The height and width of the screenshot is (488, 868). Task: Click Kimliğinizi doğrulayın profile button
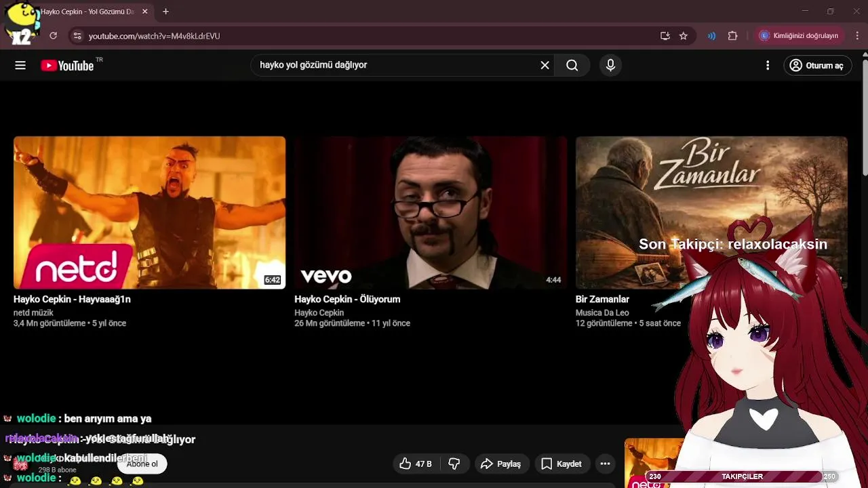(x=800, y=36)
